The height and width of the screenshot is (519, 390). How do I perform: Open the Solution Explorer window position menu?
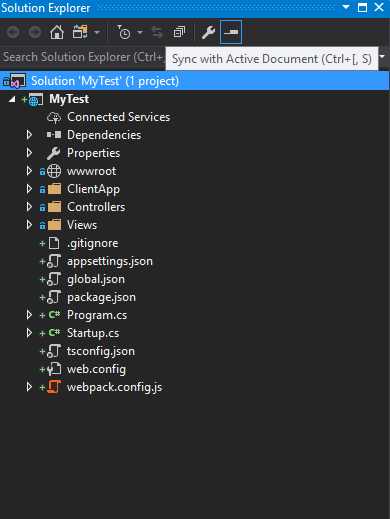[346, 7]
